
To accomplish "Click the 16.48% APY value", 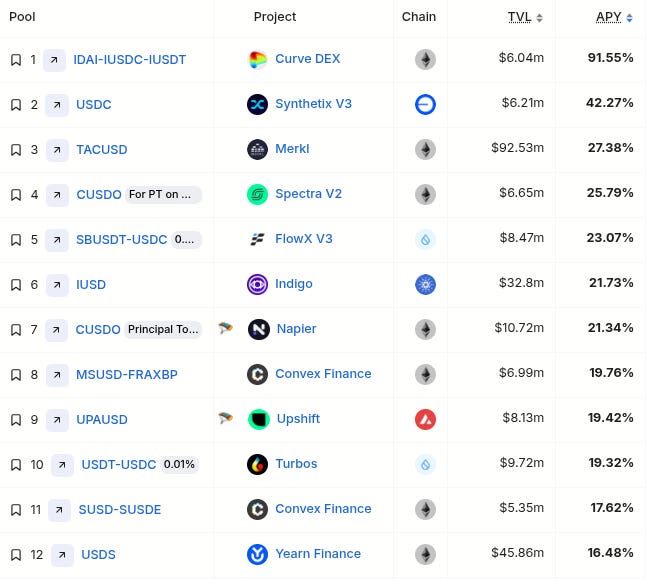I will [611, 553].
